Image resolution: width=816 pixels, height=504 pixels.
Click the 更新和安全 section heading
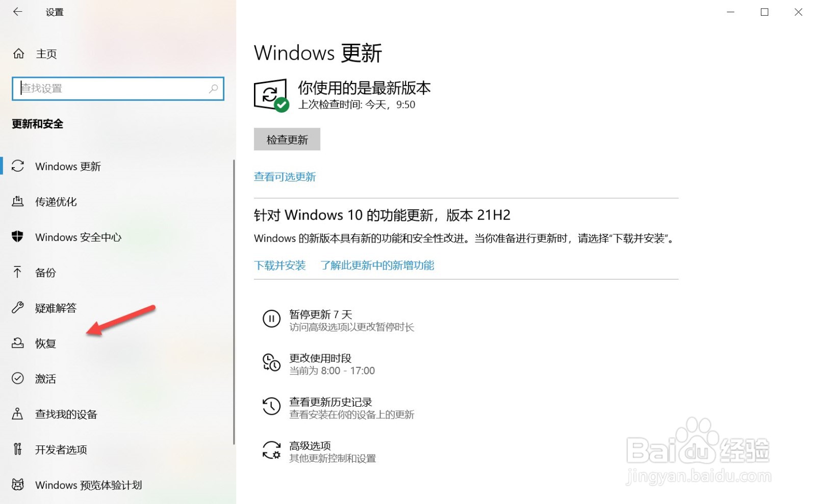(38, 124)
